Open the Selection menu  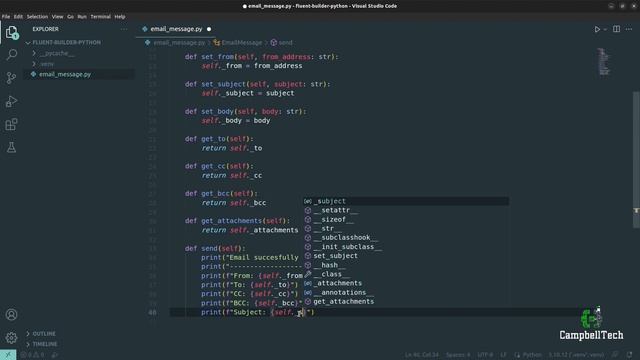(37, 17)
